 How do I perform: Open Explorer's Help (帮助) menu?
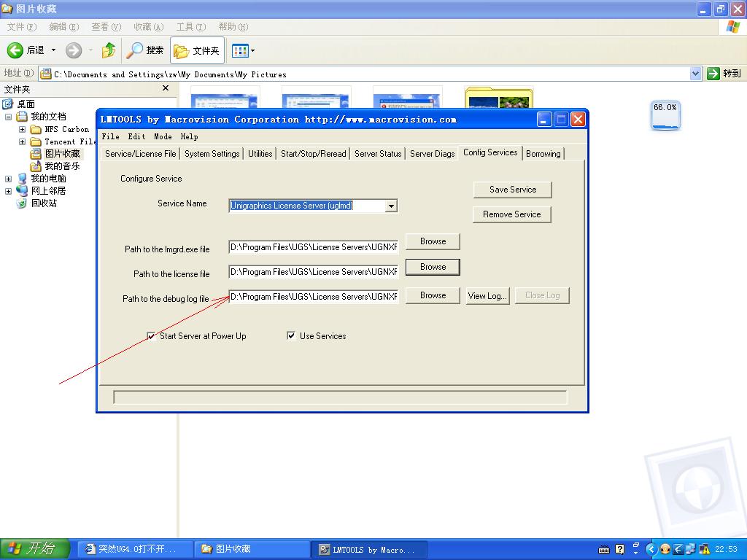(x=233, y=27)
